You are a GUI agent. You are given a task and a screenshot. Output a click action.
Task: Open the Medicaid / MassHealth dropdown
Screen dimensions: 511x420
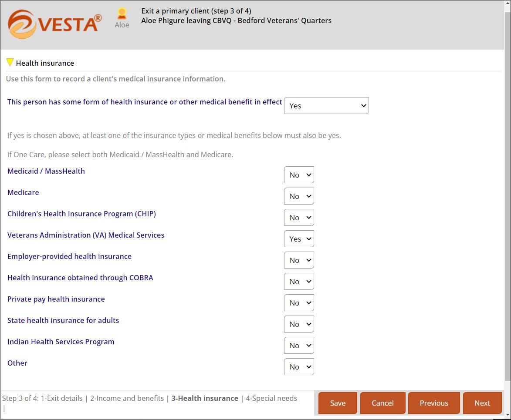click(299, 175)
